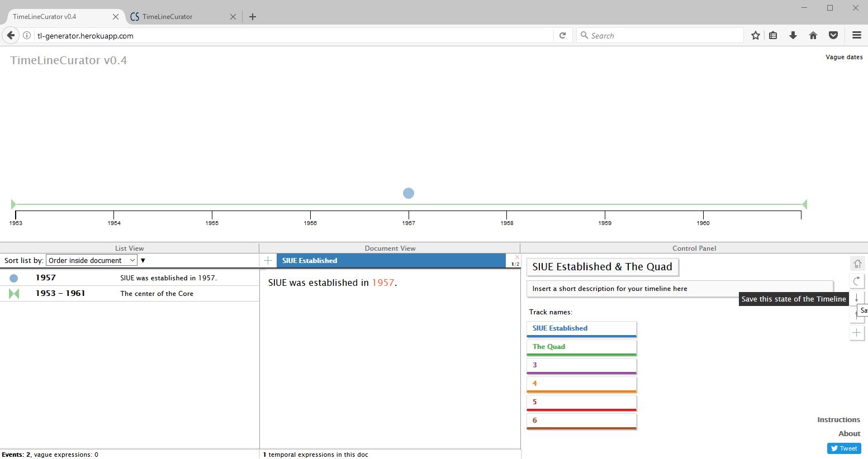The height and width of the screenshot is (459, 868).
Task: Open the Sort list by dropdown
Action: click(x=92, y=261)
